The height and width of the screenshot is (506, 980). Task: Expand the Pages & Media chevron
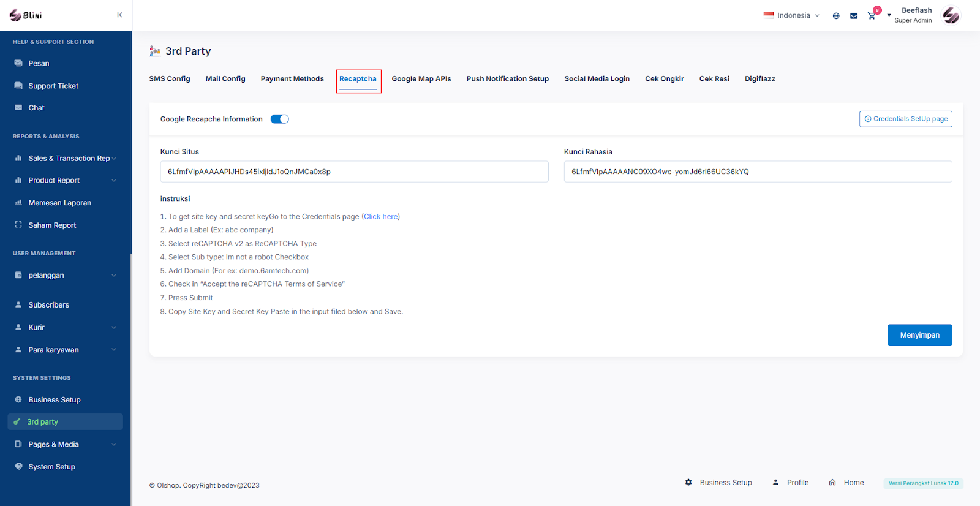(114, 445)
